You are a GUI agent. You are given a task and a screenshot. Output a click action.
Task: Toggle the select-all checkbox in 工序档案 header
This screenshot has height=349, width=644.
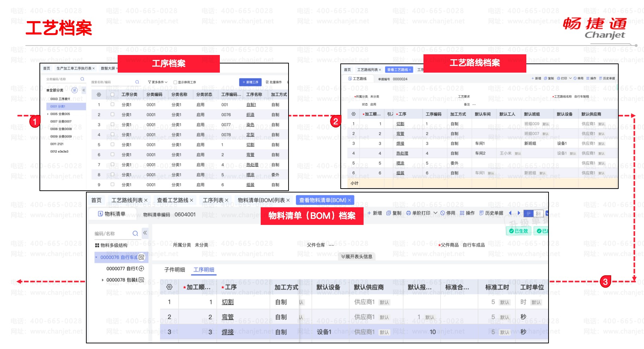click(x=112, y=94)
